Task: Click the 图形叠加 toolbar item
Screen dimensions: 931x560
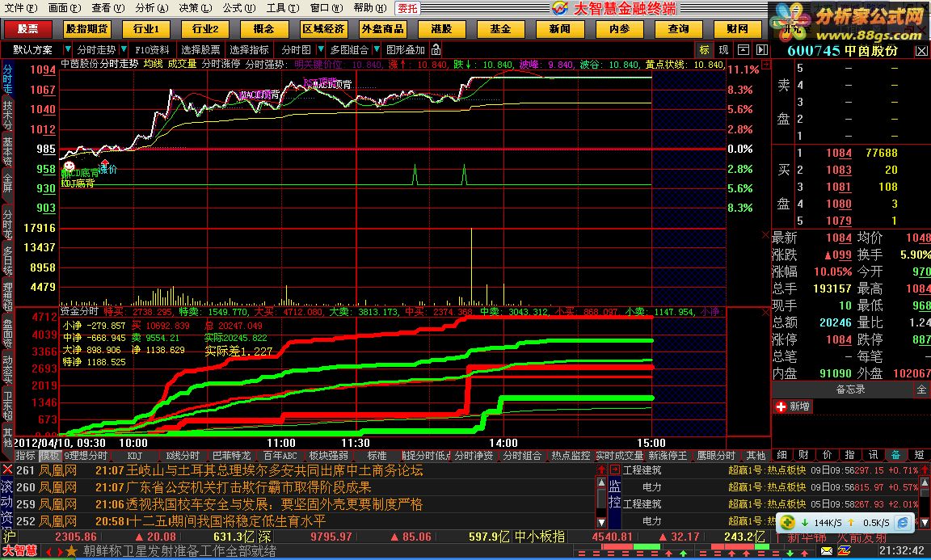Action: [406, 50]
